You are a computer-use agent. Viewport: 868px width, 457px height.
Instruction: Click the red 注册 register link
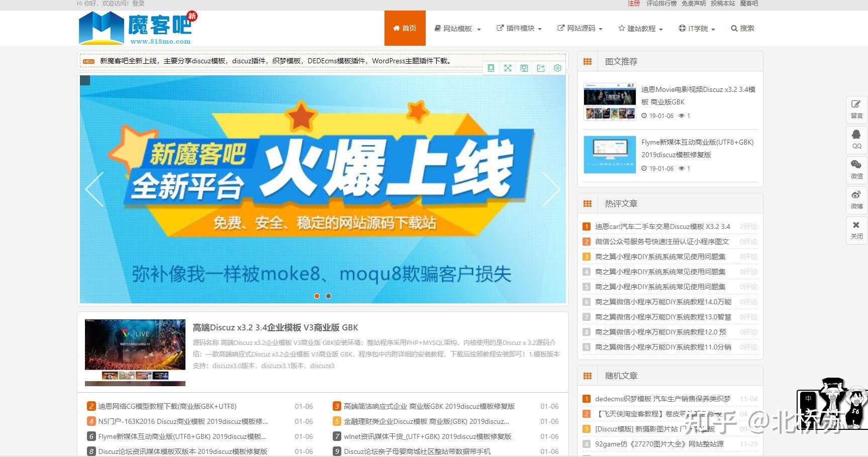pos(634,4)
